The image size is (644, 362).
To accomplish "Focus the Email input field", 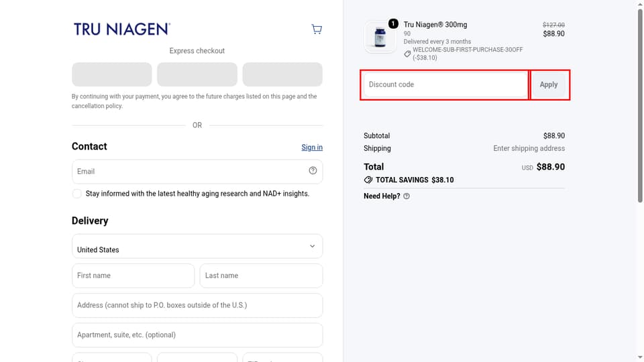I will 197,172.
